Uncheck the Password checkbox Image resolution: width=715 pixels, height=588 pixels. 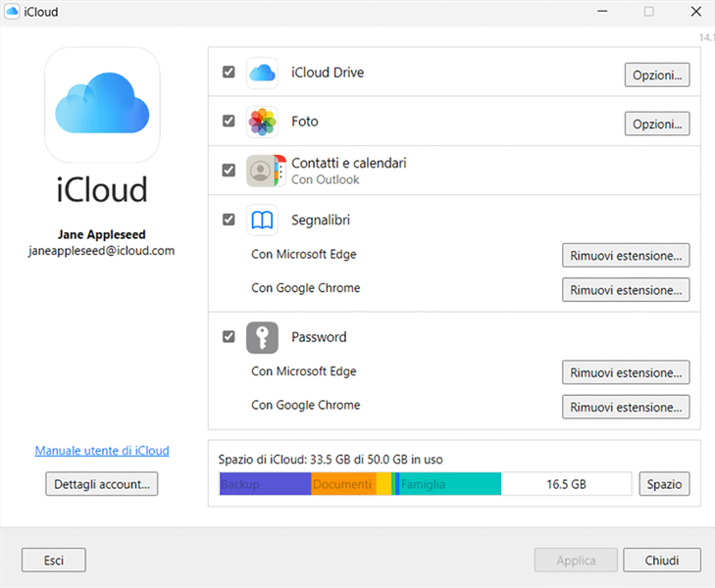(x=229, y=337)
